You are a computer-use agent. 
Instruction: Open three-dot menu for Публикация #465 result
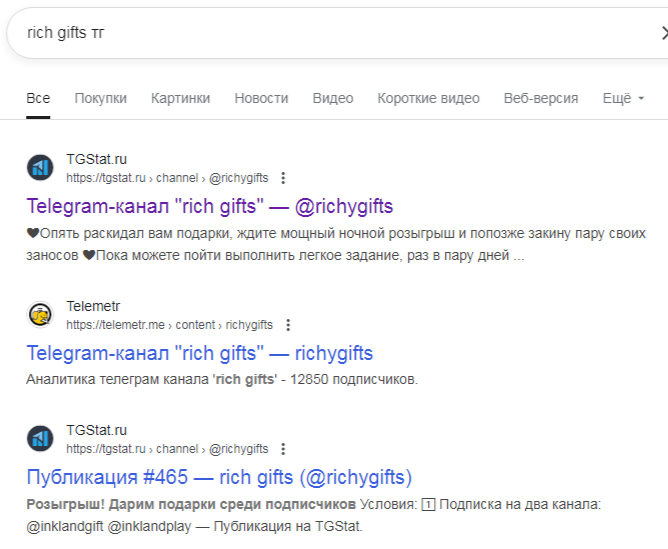(283, 449)
